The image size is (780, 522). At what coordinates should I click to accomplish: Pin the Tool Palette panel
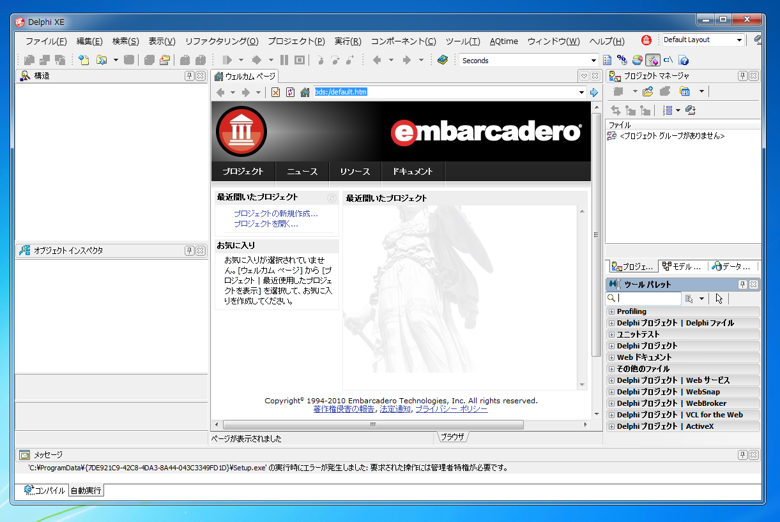pyautogui.click(x=743, y=284)
